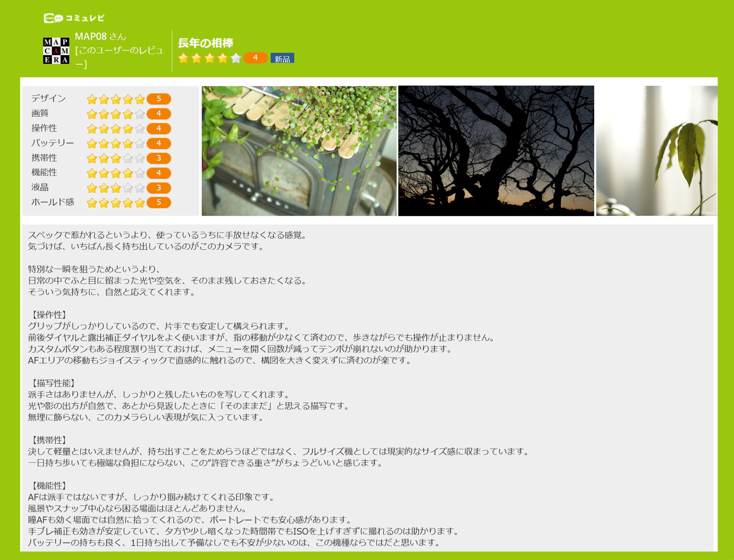734x560 pixels.
Task: Click the overall score badge 4
Action: (255, 58)
